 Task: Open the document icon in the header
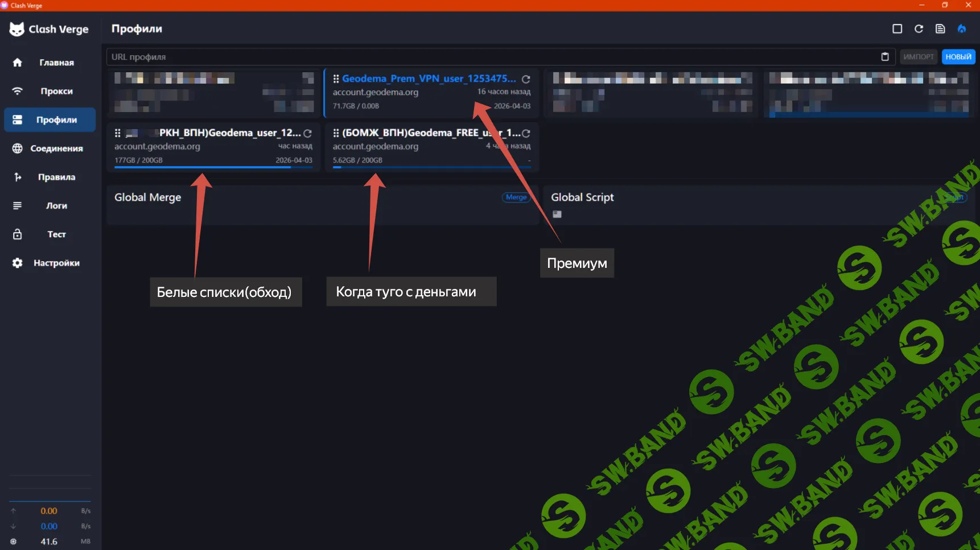tap(940, 29)
